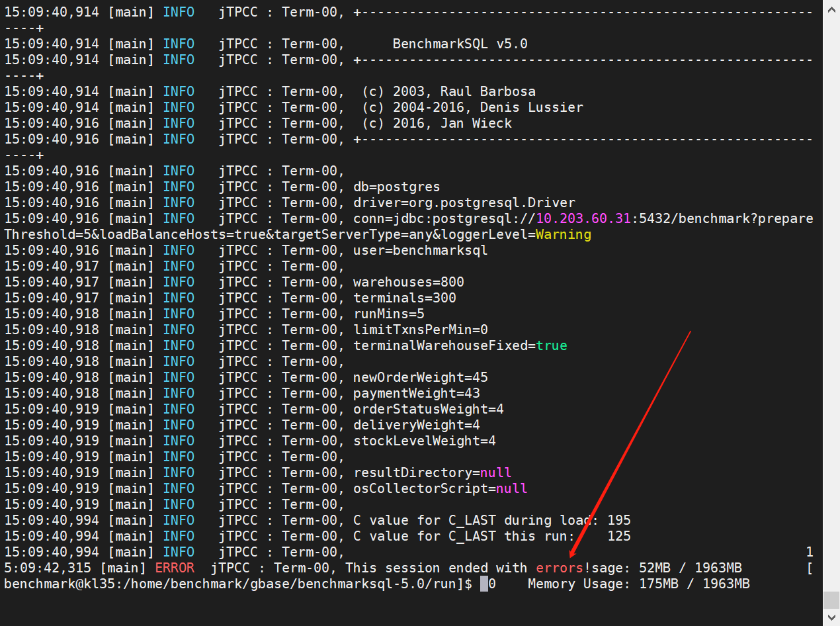Click the text "BenchmarkSQL v5.0"

coord(460,44)
